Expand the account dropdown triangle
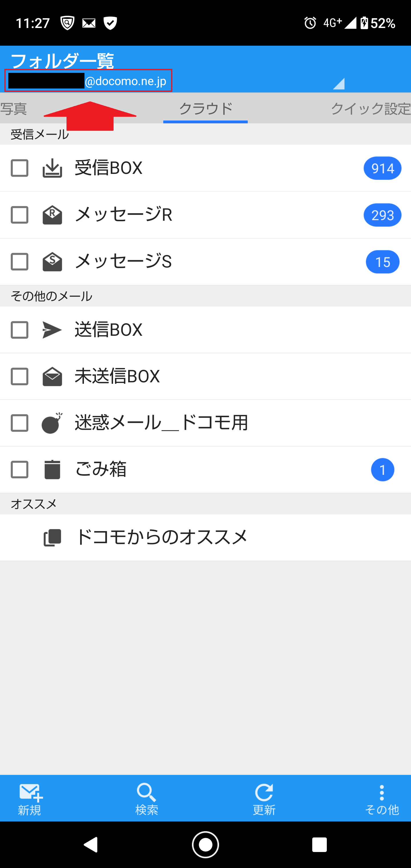 point(338,84)
